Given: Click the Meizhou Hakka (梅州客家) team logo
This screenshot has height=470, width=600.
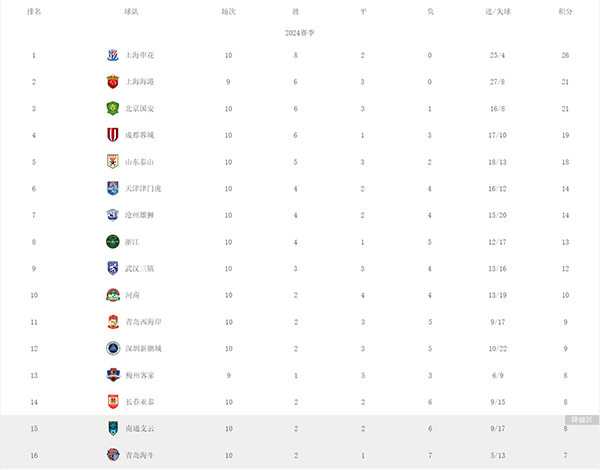Looking at the screenshot, I should (x=113, y=375).
